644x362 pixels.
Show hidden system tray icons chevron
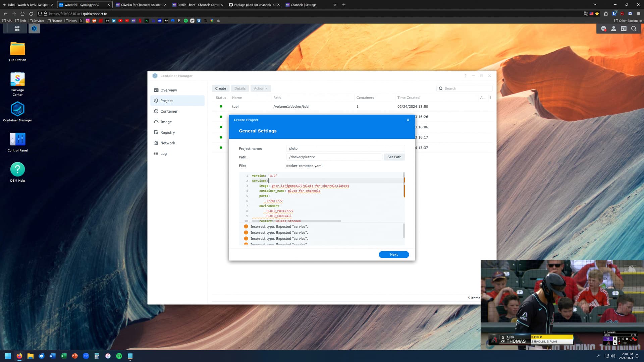point(599,356)
